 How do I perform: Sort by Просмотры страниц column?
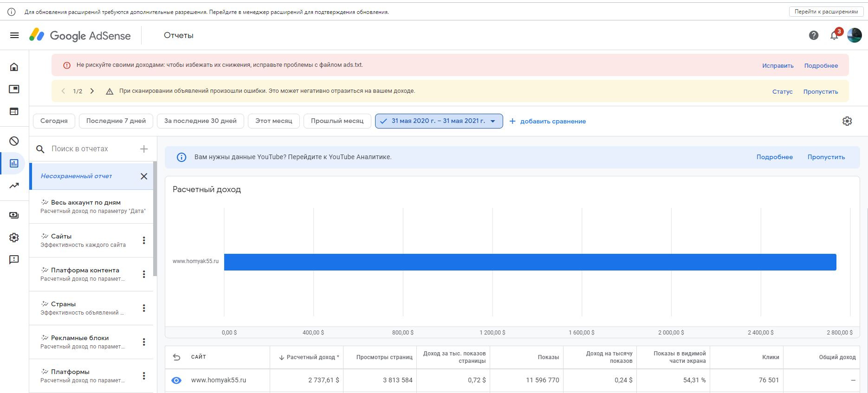tap(384, 357)
